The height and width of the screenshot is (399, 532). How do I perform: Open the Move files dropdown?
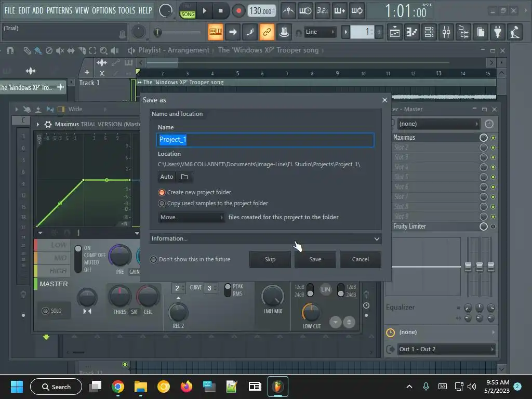(x=191, y=217)
